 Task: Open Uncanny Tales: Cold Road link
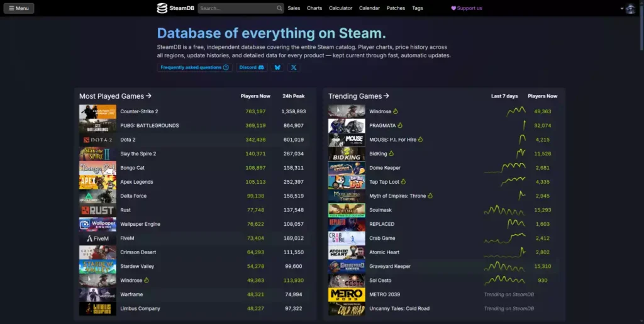[399, 309]
